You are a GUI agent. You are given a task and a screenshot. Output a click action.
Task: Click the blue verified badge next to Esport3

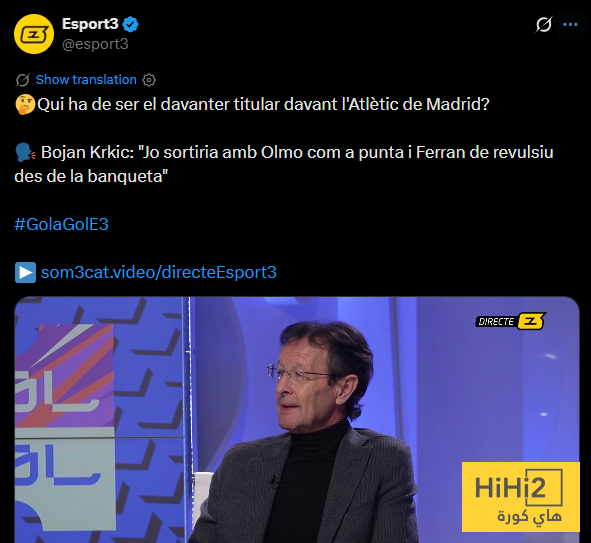pyautogui.click(x=131, y=24)
